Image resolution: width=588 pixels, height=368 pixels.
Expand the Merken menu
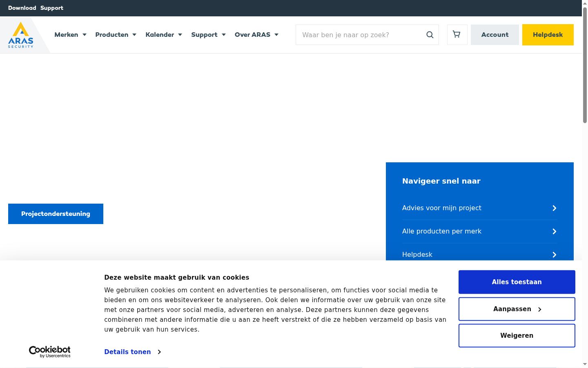tap(70, 35)
